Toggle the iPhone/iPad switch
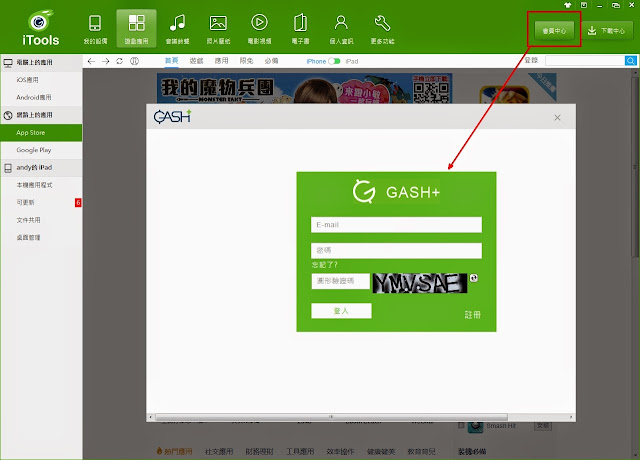640x460 pixels. coord(334,61)
